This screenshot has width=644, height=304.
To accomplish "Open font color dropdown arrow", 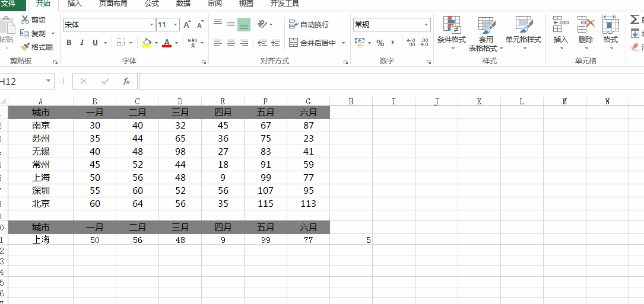I will coord(177,43).
